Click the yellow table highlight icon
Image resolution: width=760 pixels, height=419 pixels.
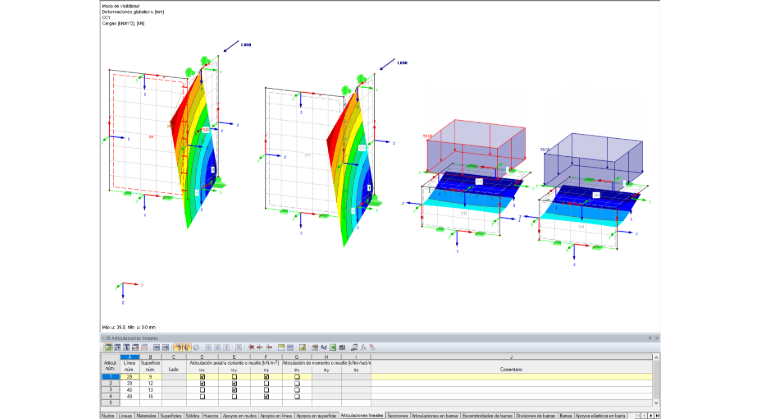[281, 347]
